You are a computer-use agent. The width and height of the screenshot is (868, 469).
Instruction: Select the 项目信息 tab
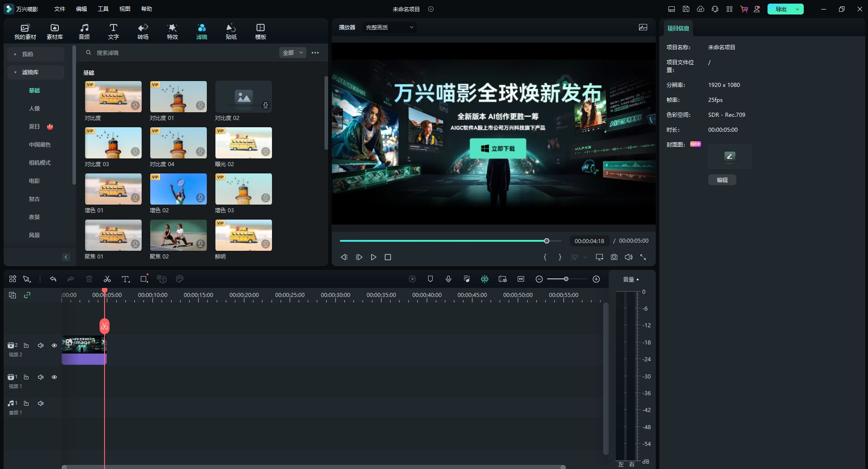point(678,28)
